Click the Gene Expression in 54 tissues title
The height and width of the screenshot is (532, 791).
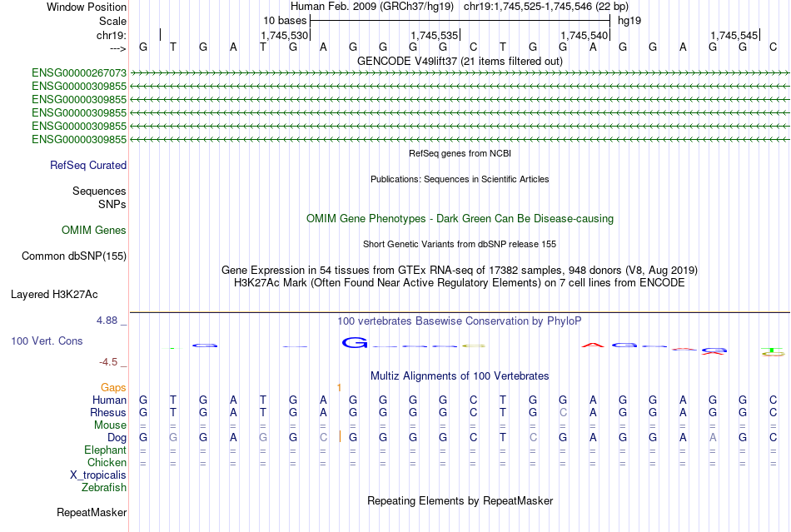point(460,271)
